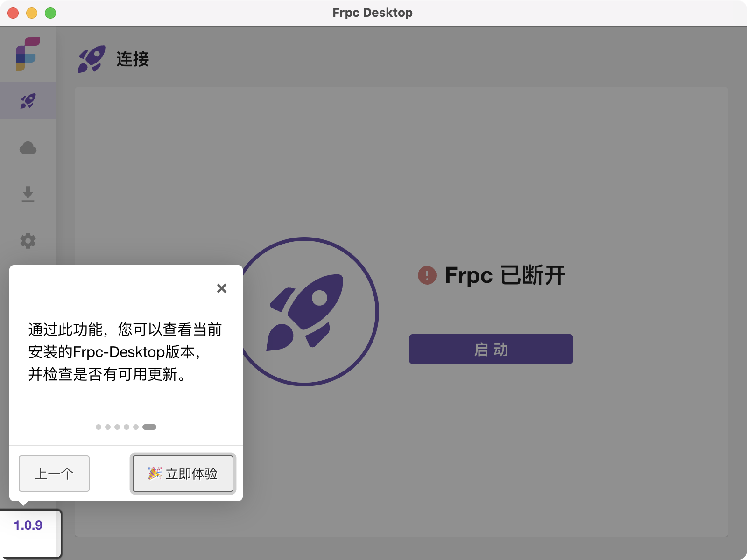The width and height of the screenshot is (747, 560).
Task: Open the rocket Connection sidebar tab
Action: 28,101
